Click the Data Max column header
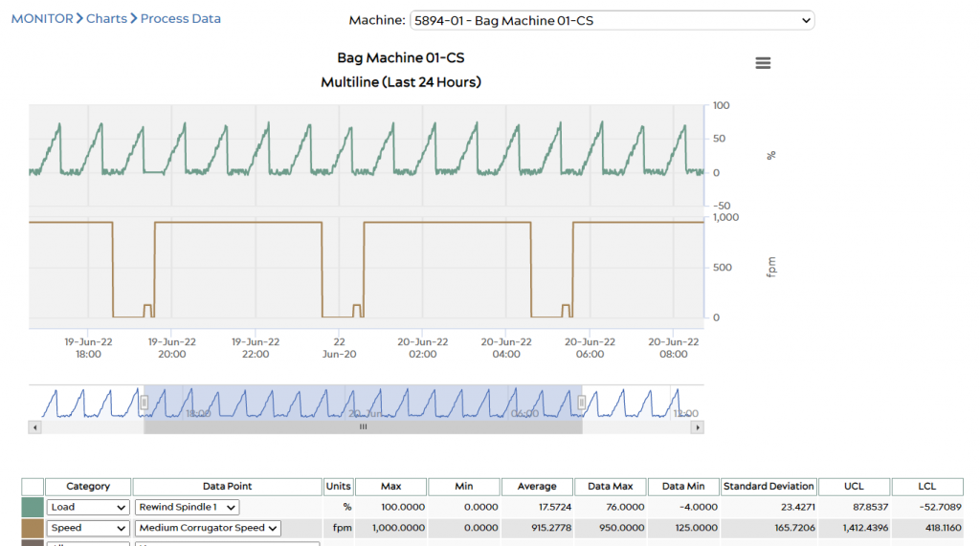This screenshot has height=546, width=980. tap(610, 487)
